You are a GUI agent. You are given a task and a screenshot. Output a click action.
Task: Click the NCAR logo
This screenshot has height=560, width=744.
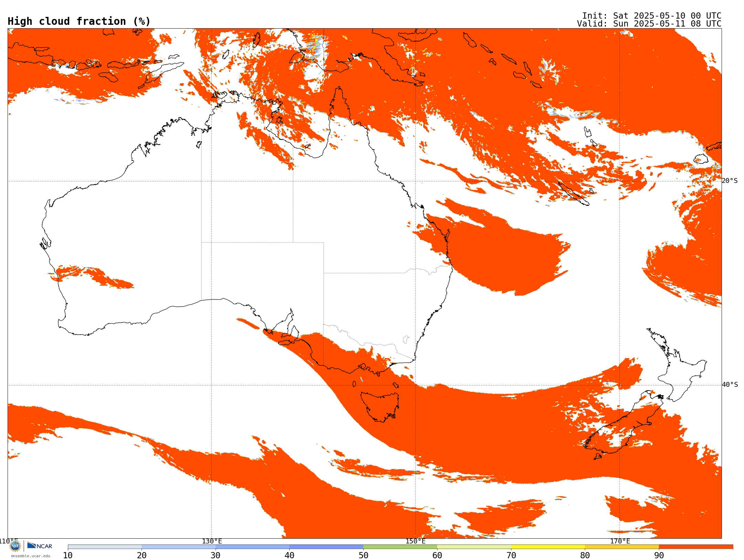pos(40,546)
